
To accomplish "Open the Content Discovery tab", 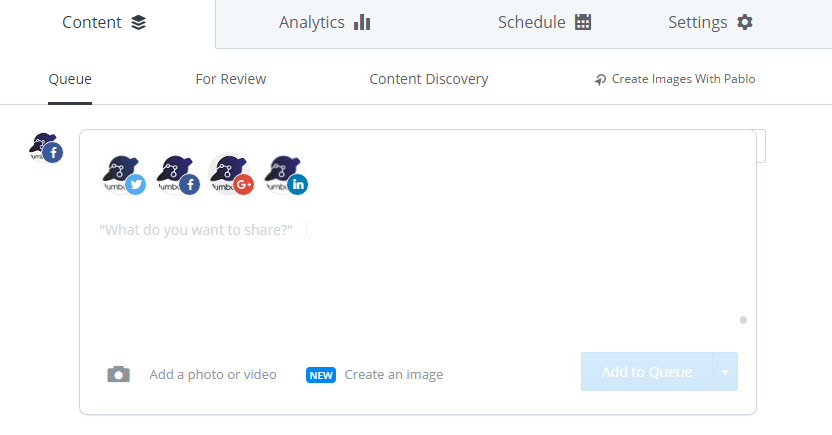I will pos(429,79).
